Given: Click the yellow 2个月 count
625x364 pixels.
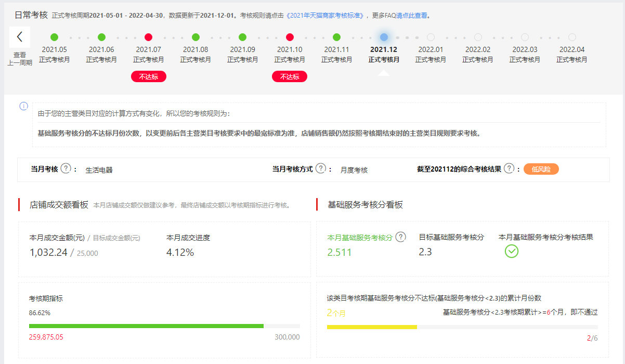Looking at the screenshot, I should [x=336, y=313].
